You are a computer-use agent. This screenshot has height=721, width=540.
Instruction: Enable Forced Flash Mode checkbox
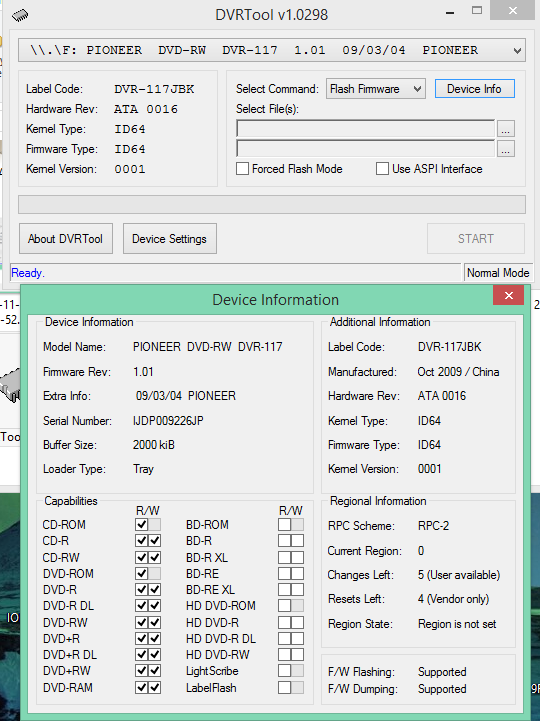[x=242, y=169]
